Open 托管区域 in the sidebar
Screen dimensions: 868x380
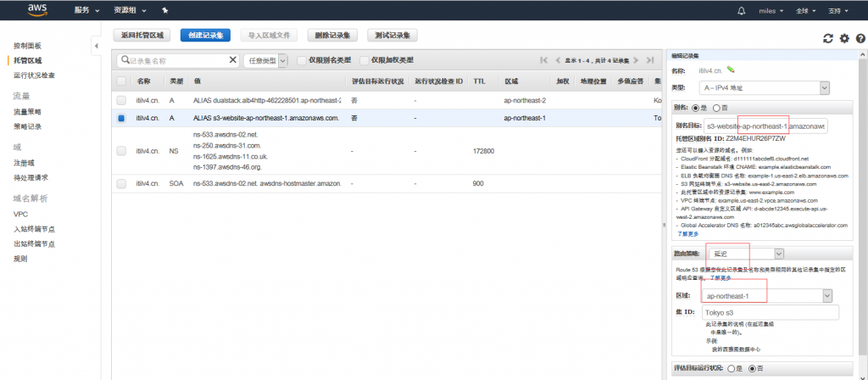tap(28, 60)
